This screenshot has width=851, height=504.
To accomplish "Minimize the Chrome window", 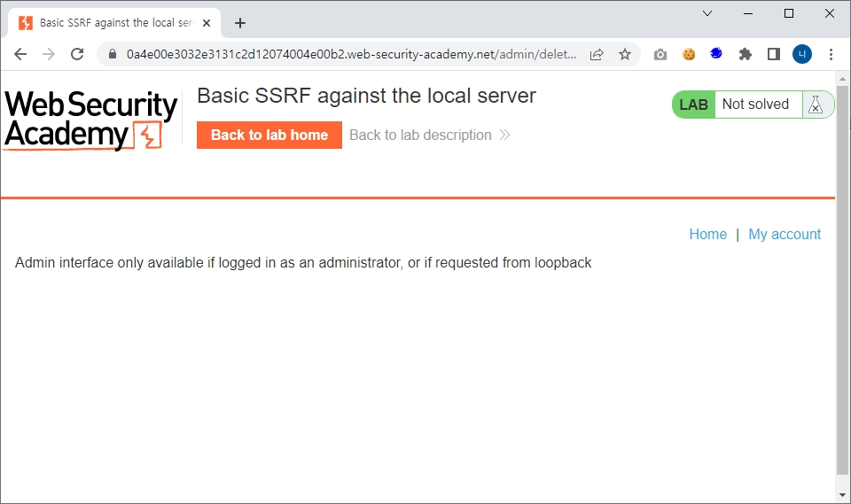I will point(748,13).
